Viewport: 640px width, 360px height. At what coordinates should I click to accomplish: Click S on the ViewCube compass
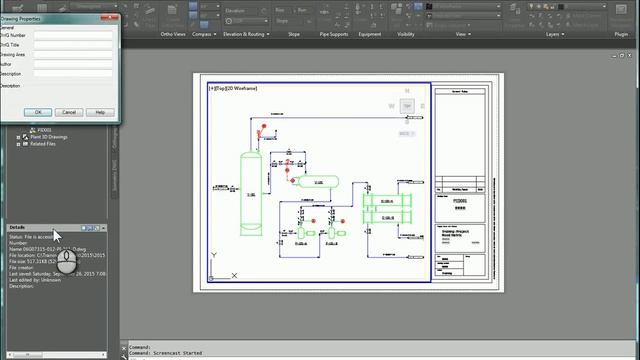point(407,121)
